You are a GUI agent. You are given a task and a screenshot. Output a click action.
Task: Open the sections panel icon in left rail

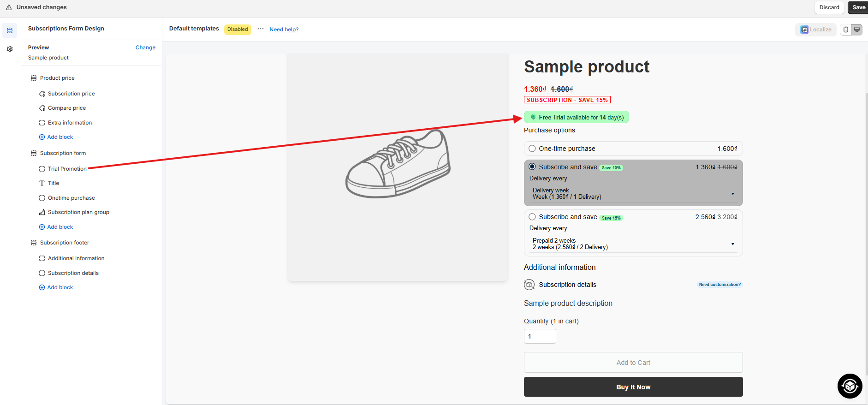(10, 30)
